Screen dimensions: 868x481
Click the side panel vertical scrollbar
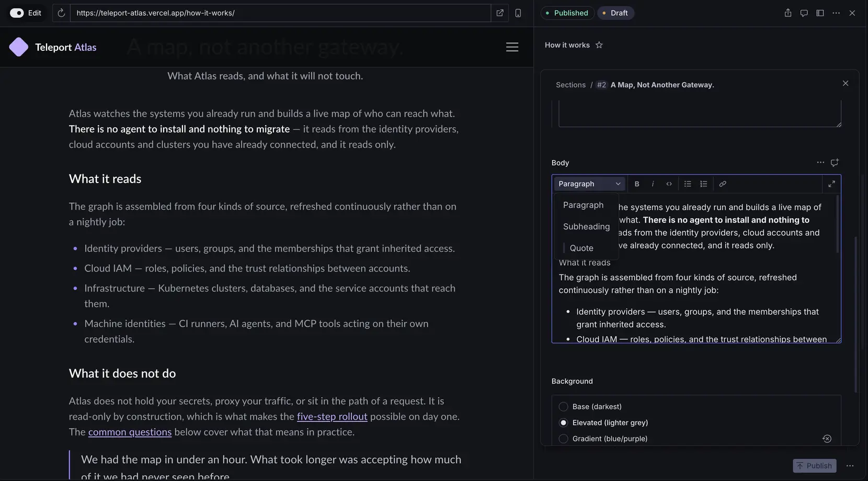[856, 314]
